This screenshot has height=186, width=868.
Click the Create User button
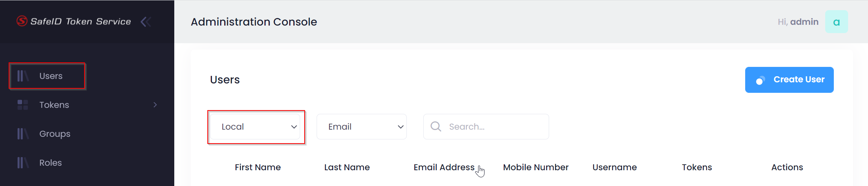pos(789,80)
